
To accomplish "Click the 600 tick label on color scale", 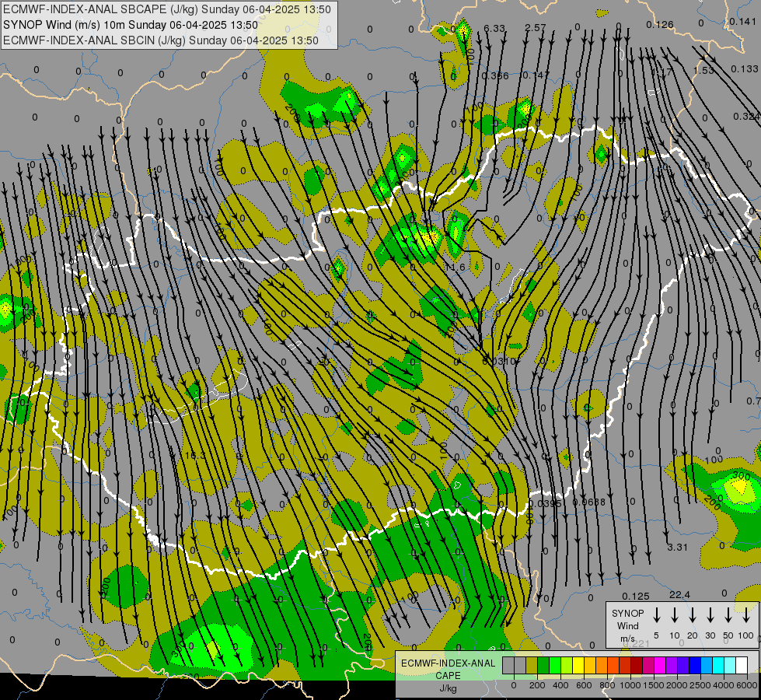I will [584, 685].
